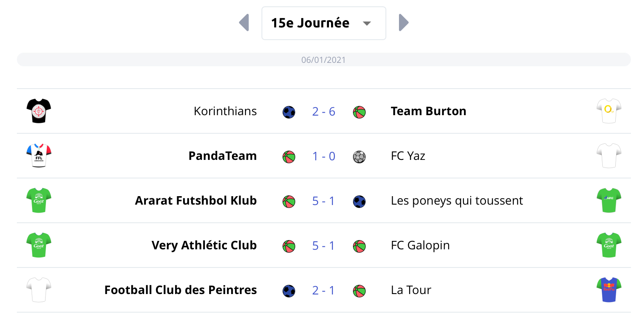
Task: Open the PandaTeam 1 - 0 score
Action: 323,156
